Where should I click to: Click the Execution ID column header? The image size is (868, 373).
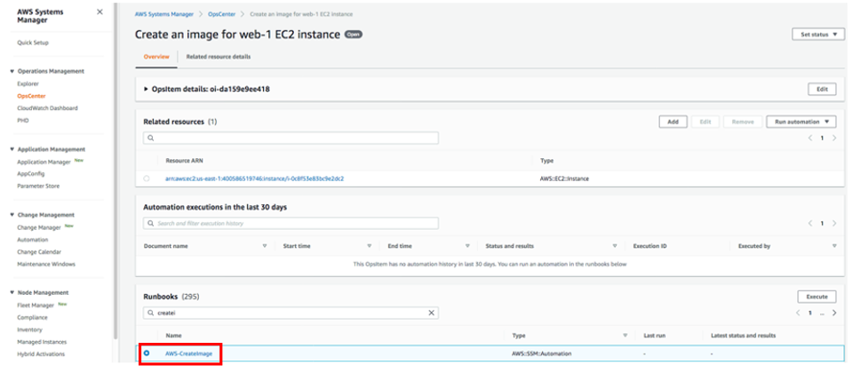point(649,246)
